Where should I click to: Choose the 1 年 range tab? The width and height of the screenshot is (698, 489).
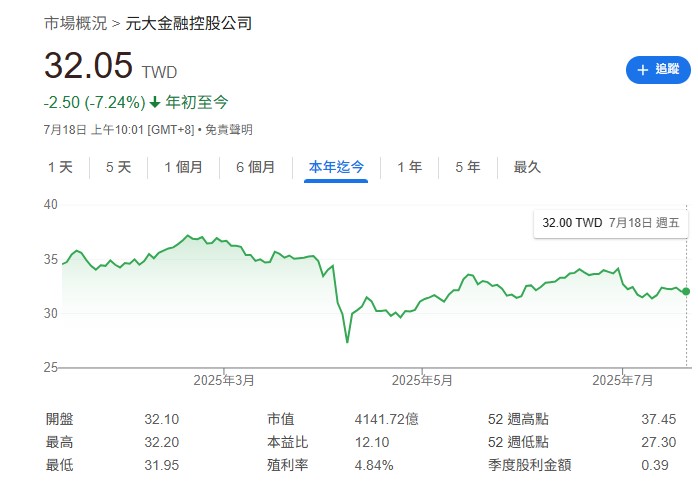(410, 167)
